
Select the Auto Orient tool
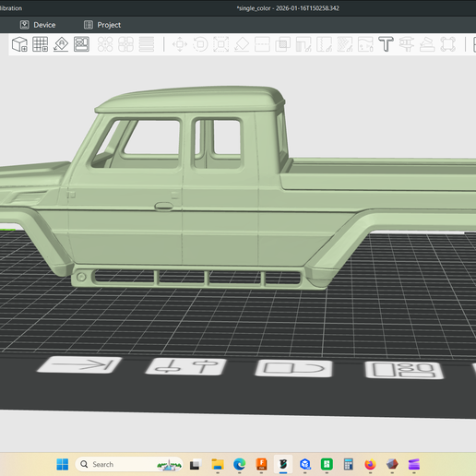[61, 44]
